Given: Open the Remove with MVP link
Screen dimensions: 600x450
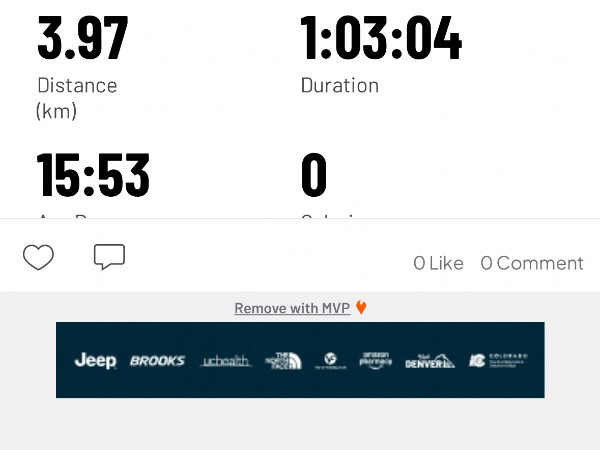Looking at the screenshot, I should (x=292, y=308).
